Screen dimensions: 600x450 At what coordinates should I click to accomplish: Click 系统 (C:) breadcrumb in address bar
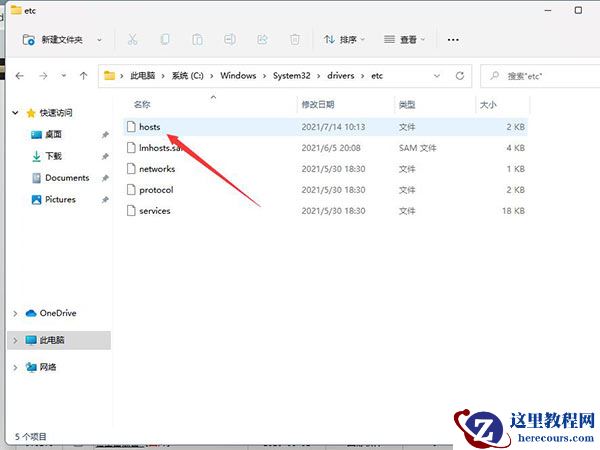click(x=188, y=76)
